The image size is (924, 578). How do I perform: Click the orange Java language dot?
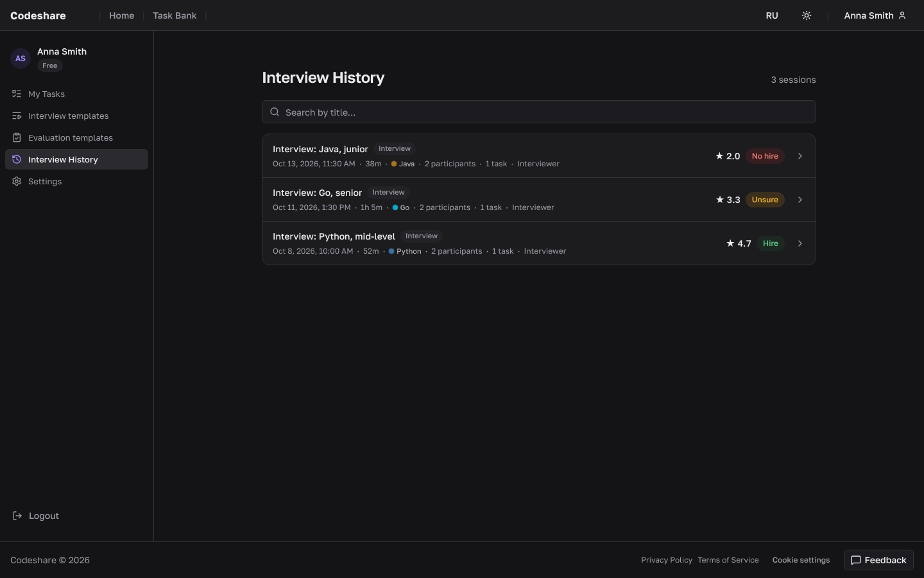click(x=394, y=164)
